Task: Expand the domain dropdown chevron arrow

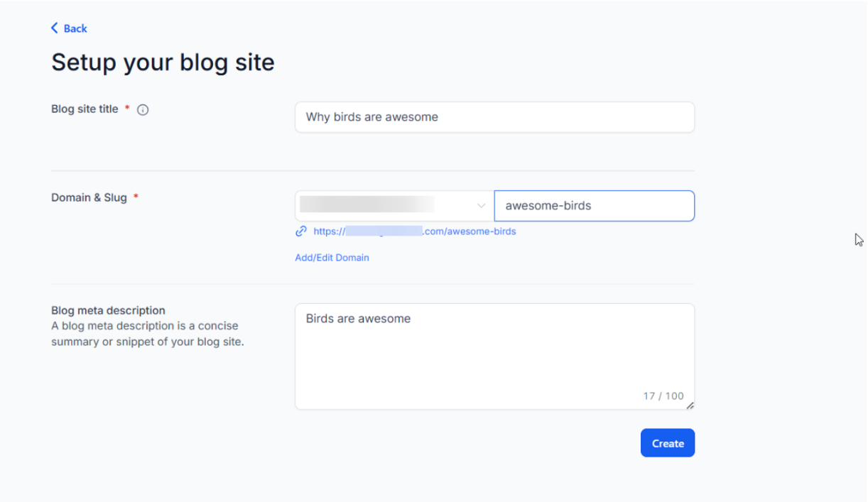Action: coord(481,206)
